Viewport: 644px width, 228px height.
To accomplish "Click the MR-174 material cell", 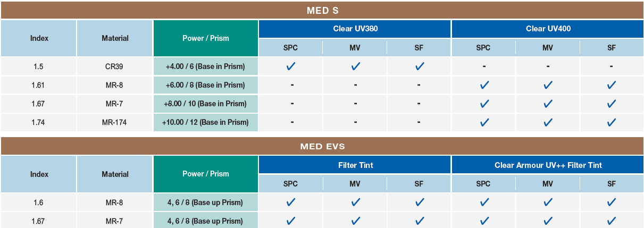I will pos(115,122).
